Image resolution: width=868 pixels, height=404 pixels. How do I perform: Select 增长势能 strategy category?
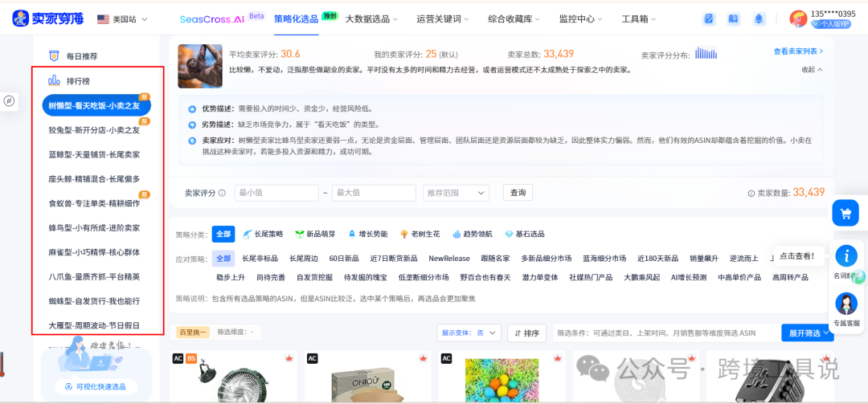[x=367, y=234]
